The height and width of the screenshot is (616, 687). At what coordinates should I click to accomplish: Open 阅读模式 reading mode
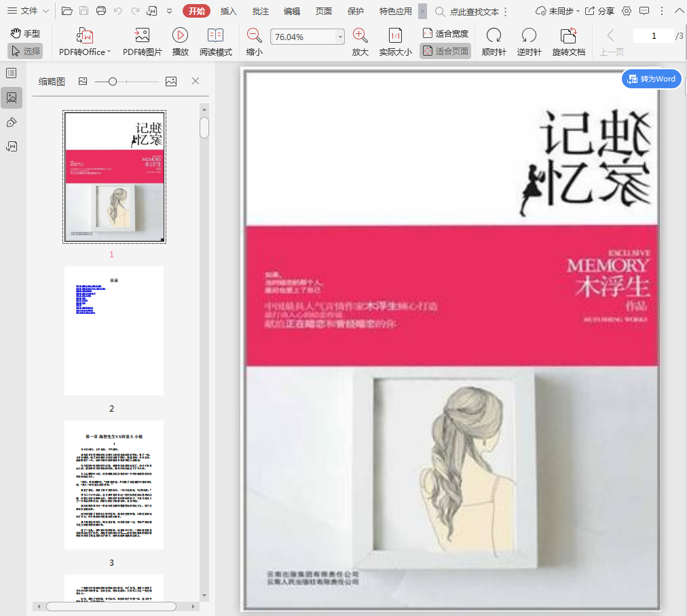[215, 36]
